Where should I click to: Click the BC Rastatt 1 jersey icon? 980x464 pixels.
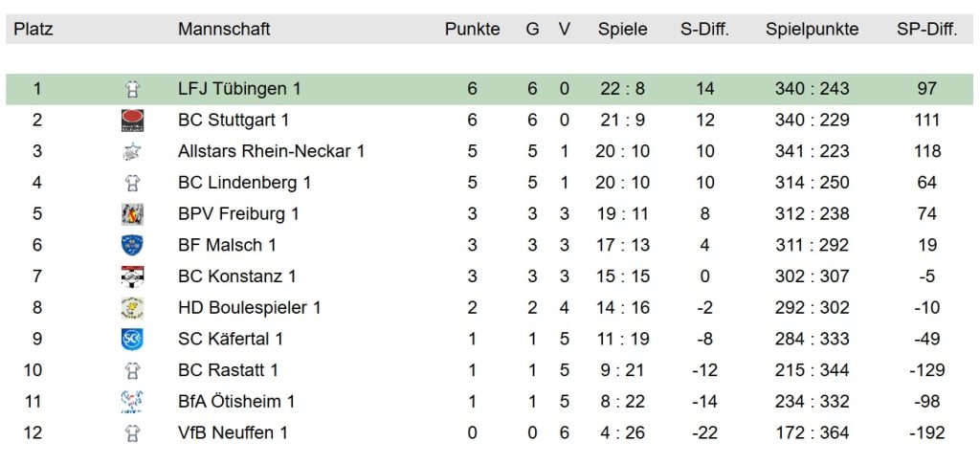[132, 369]
